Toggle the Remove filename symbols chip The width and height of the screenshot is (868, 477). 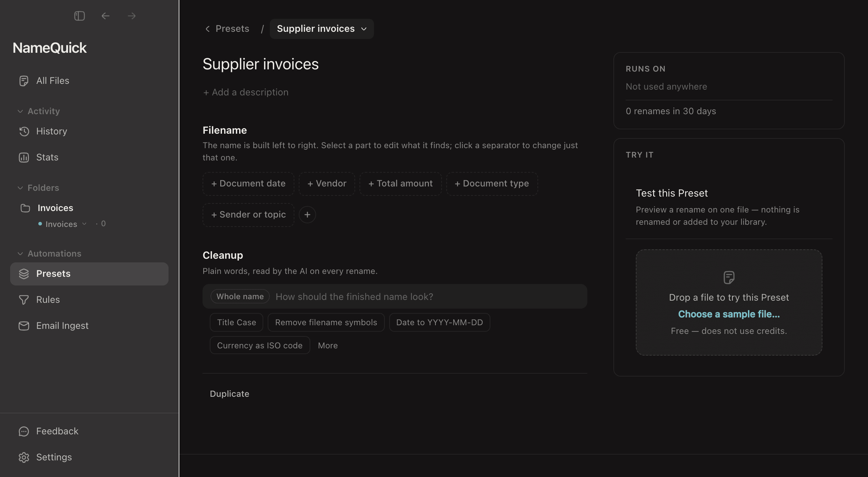click(326, 322)
